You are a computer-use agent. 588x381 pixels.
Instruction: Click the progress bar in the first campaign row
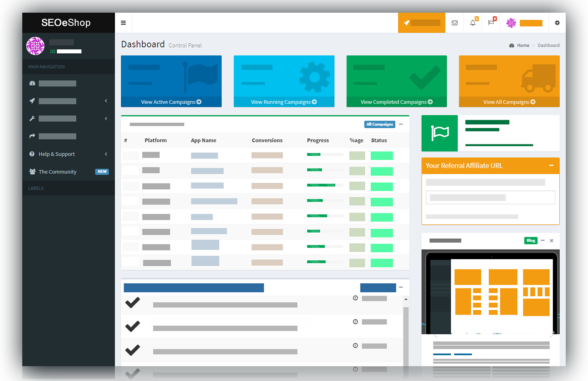pyautogui.click(x=325, y=154)
